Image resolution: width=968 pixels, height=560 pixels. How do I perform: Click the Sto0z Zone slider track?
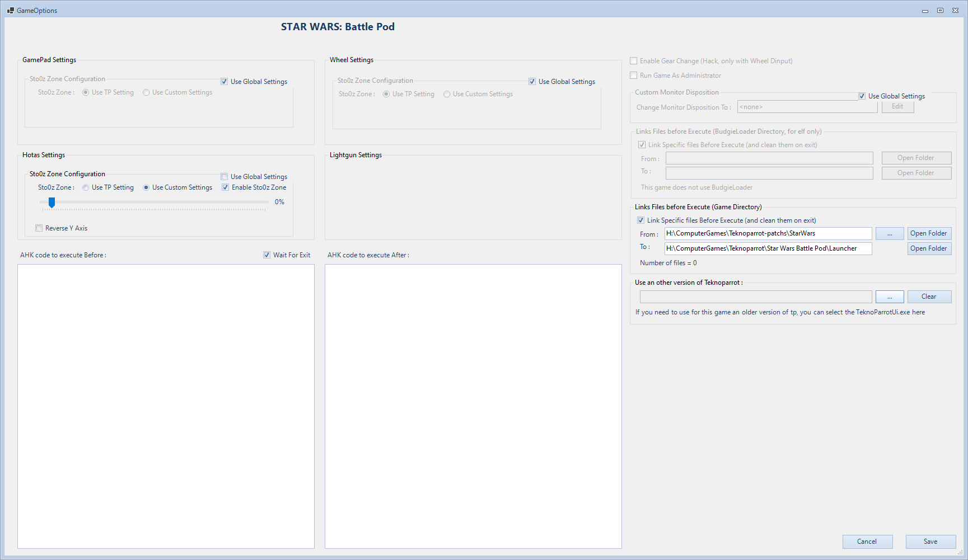[153, 202]
